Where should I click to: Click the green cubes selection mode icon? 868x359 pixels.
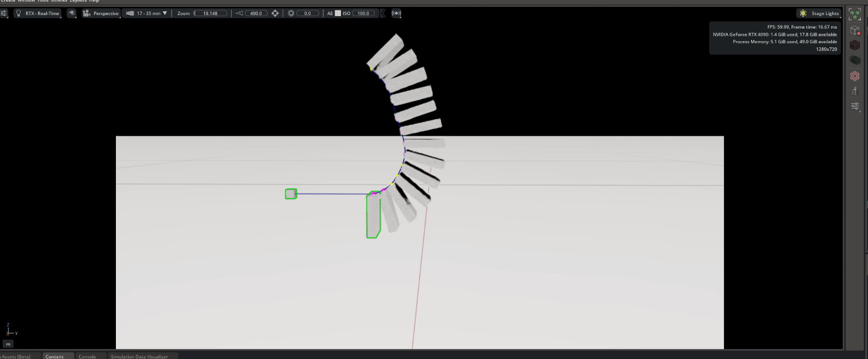point(854,15)
